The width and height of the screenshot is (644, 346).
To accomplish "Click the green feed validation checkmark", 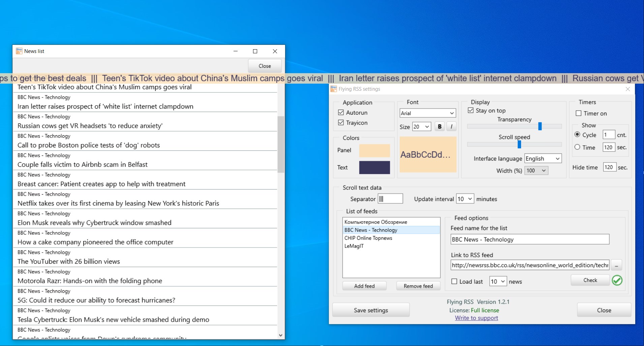I will click(617, 280).
